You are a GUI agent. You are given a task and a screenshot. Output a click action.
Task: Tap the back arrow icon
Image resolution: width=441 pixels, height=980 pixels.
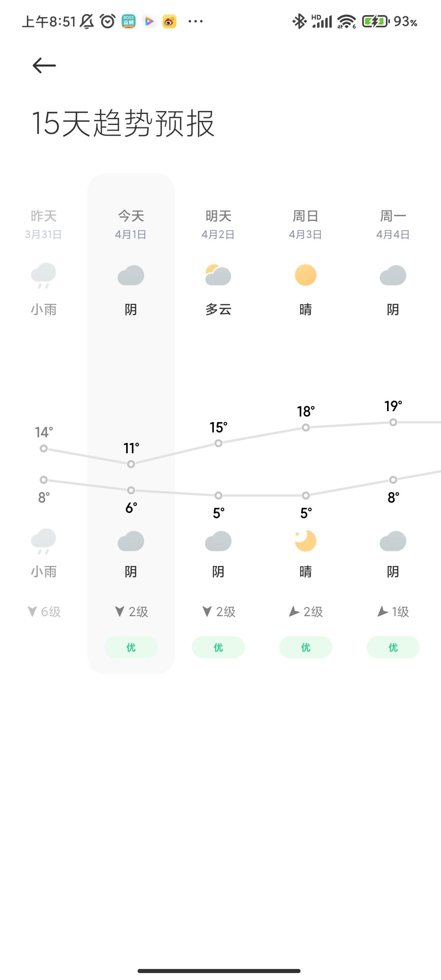click(x=44, y=65)
